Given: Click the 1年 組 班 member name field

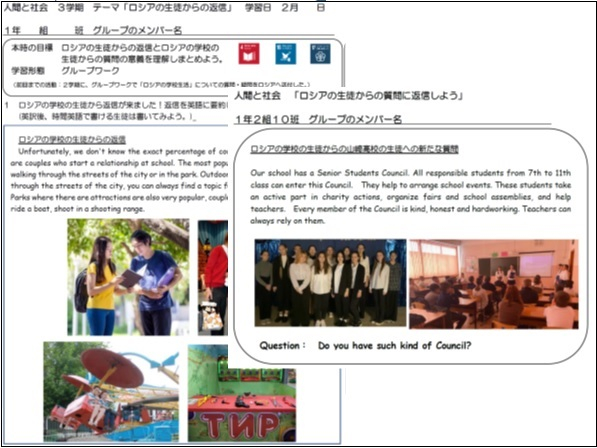Looking at the screenshot, I should coord(93,30).
